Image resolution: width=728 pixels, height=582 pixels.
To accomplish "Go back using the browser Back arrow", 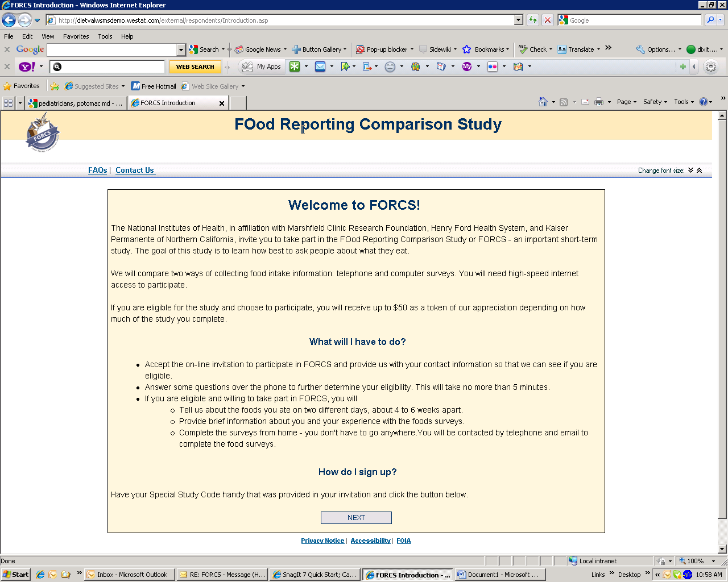I will pos(9,20).
